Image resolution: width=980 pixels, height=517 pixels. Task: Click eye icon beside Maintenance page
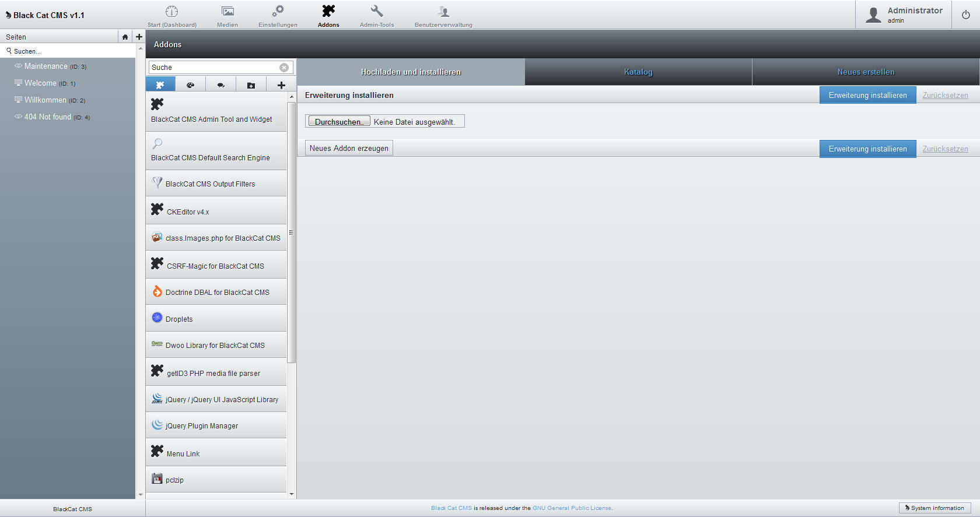(x=18, y=66)
